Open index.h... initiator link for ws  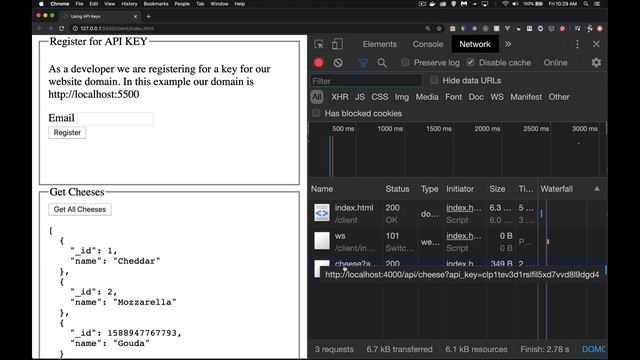464,236
